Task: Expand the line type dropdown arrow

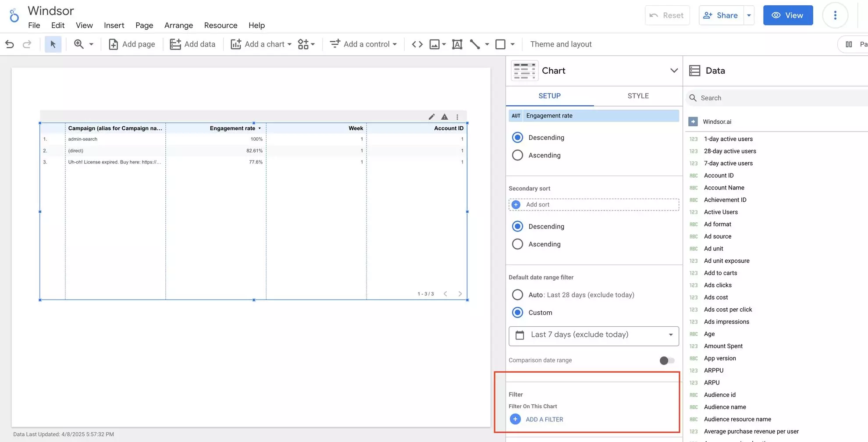Action: pyautogui.click(x=487, y=44)
